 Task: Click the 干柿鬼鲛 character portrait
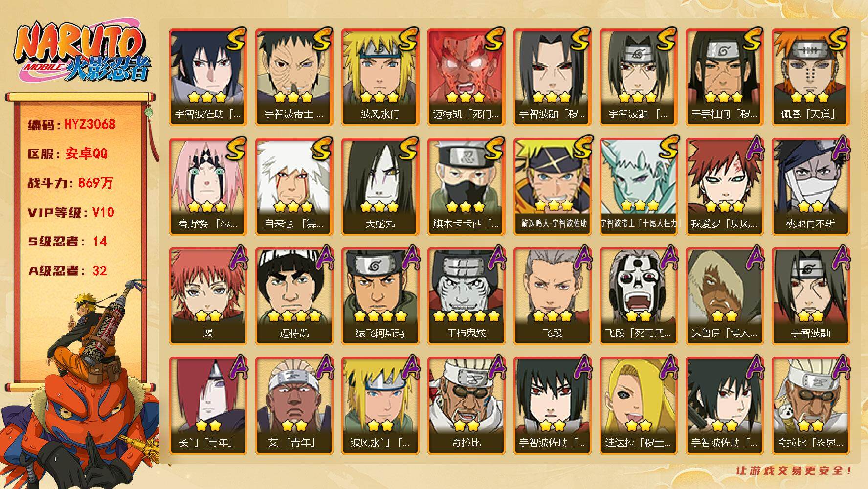click(466, 296)
